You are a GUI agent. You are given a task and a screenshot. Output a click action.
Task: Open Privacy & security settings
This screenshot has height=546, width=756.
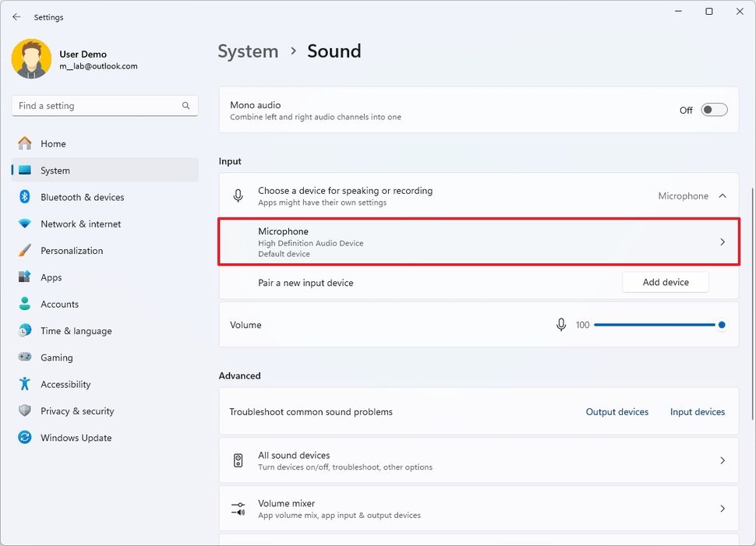(x=78, y=410)
